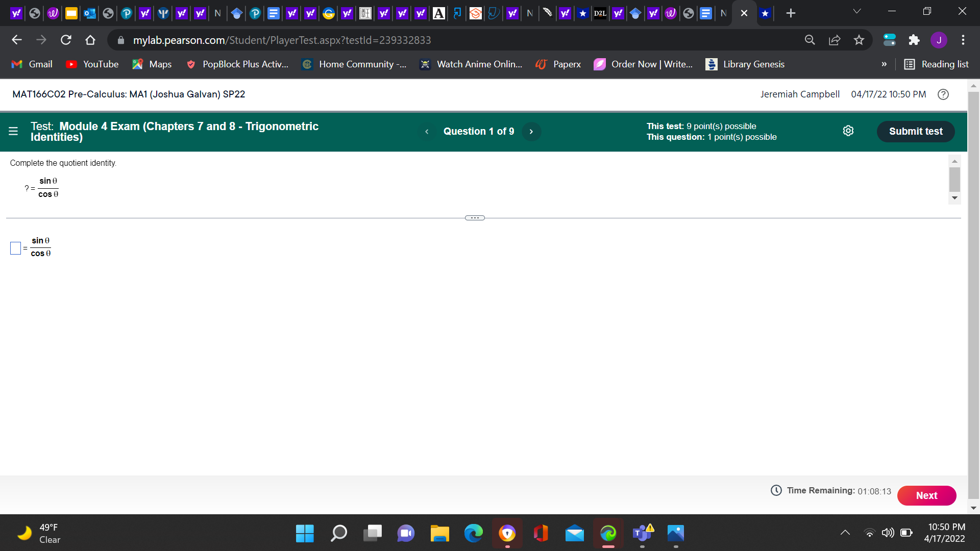Expand hidden bookmarks with double chevron
The image size is (980, 551).
coord(884,64)
